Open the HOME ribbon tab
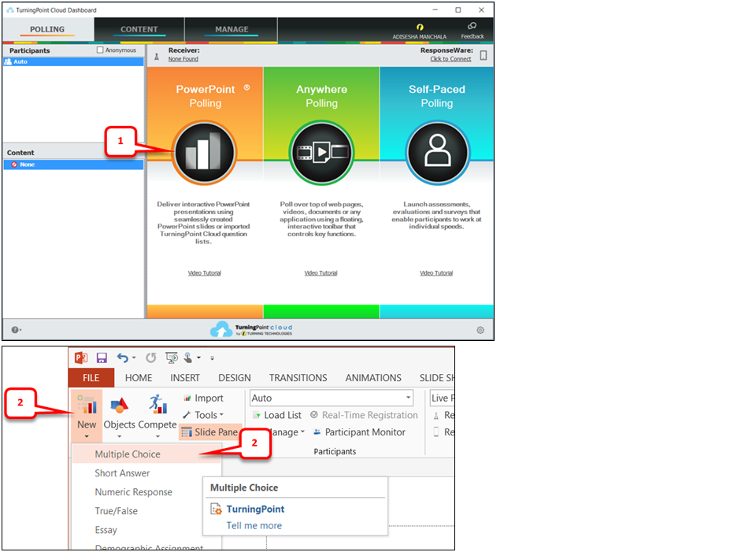 click(x=139, y=378)
